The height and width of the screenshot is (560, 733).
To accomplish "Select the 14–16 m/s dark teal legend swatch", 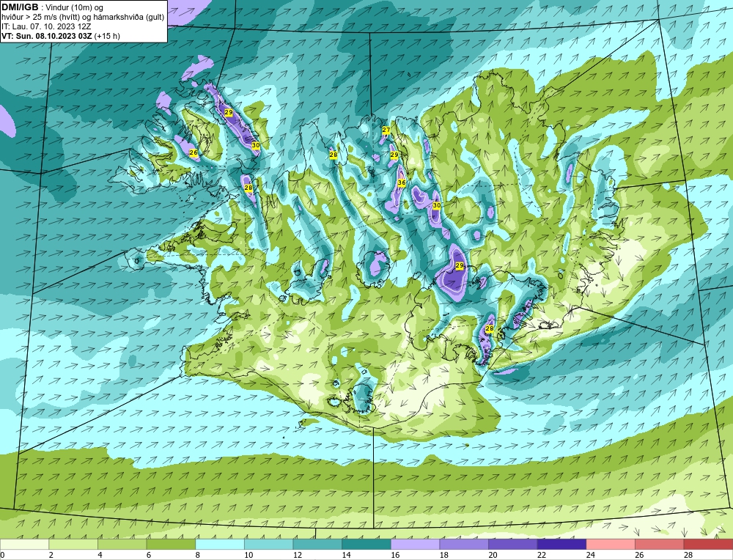I will 366,544.
